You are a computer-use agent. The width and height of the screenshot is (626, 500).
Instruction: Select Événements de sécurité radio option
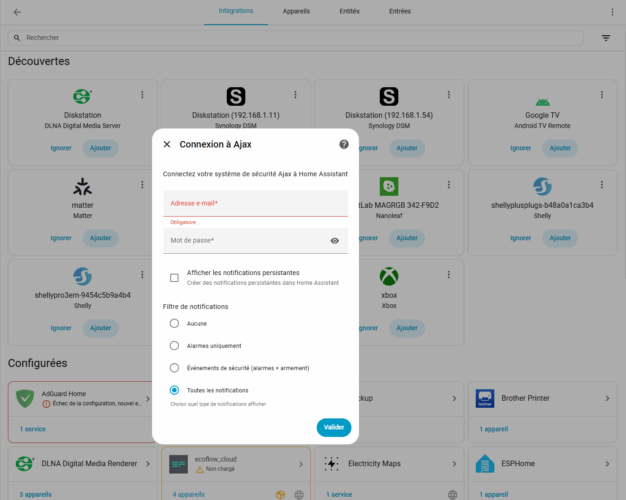coord(174,368)
